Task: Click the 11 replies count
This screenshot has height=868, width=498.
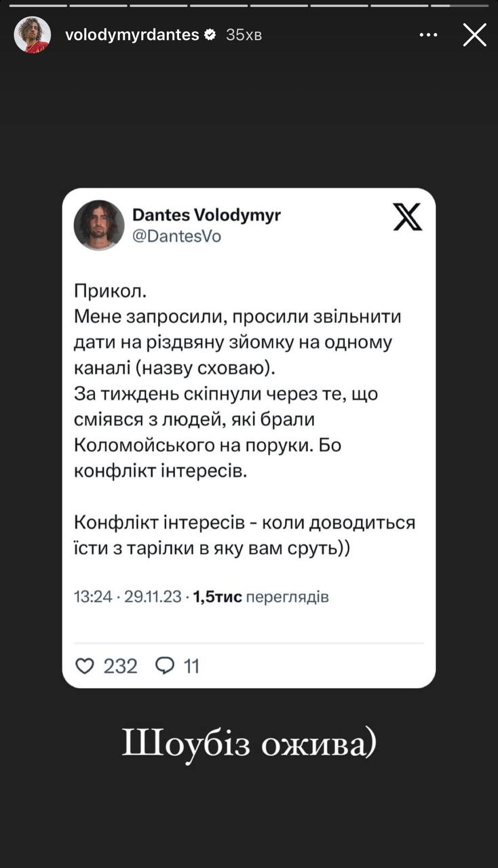Action: tap(191, 666)
